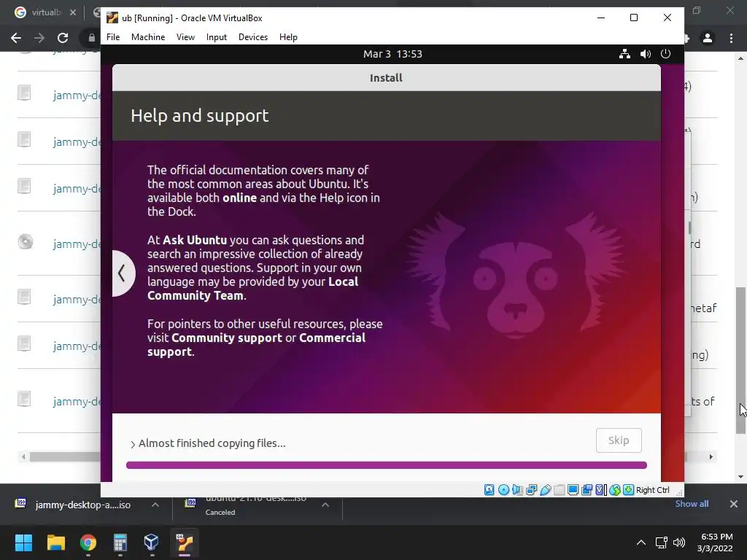The width and height of the screenshot is (747, 560).
Task: Click the network adapters status icon
Action: click(x=531, y=489)
